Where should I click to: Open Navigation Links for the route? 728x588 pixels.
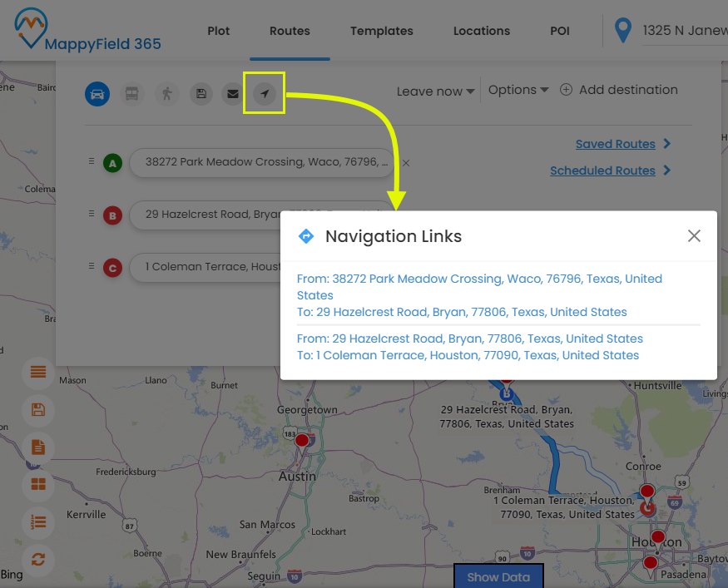(x=264, y=94)
